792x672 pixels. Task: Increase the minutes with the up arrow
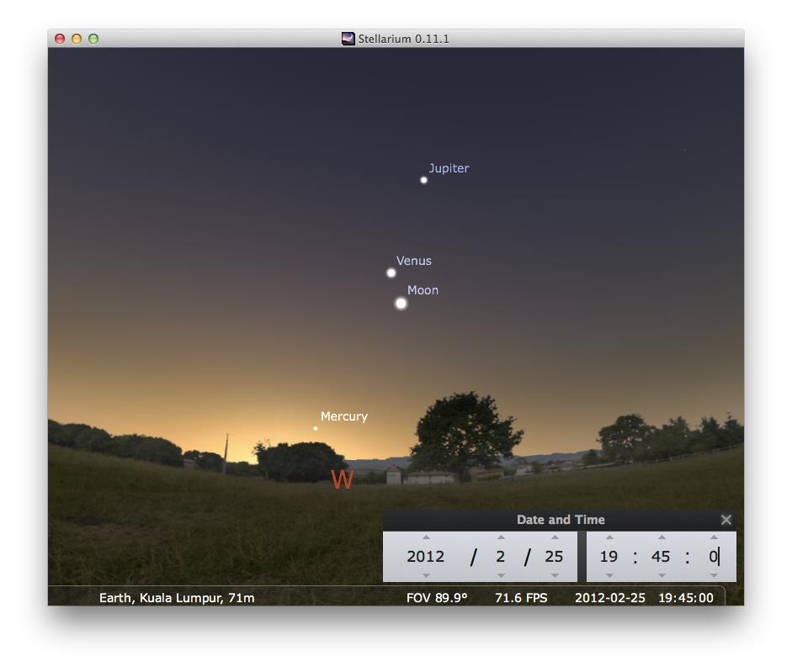click(x=662, y=537)
